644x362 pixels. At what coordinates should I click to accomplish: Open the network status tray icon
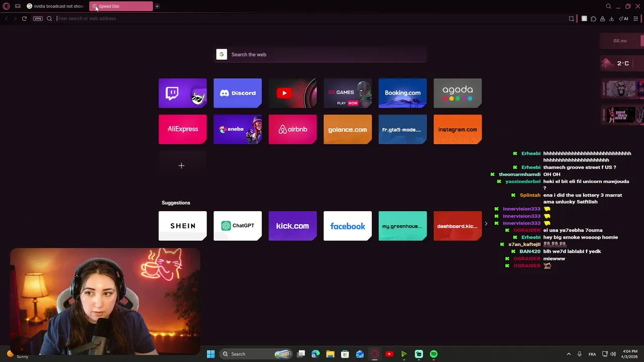[x=605, y=354]
